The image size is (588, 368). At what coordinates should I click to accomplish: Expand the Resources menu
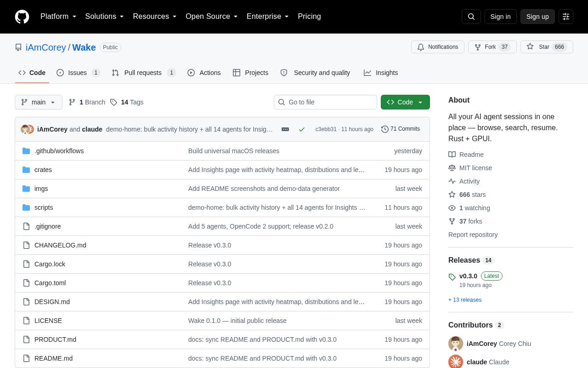155,17
